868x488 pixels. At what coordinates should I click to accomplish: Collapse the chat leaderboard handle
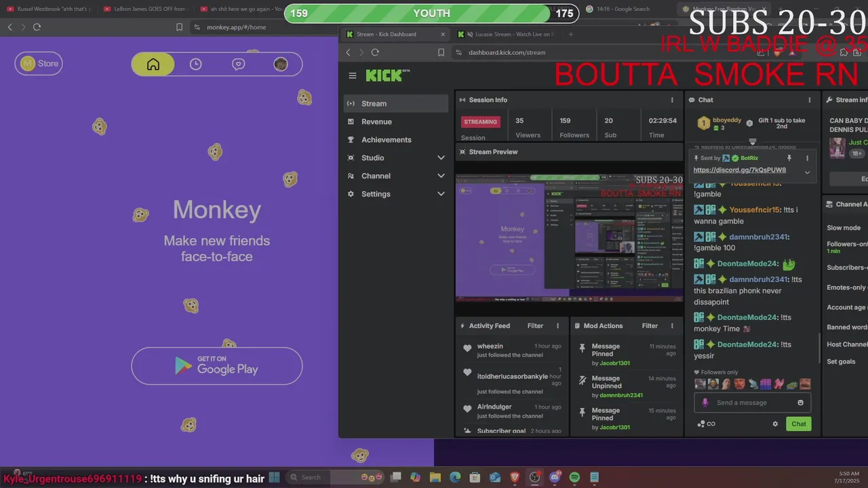click(752, 142)
